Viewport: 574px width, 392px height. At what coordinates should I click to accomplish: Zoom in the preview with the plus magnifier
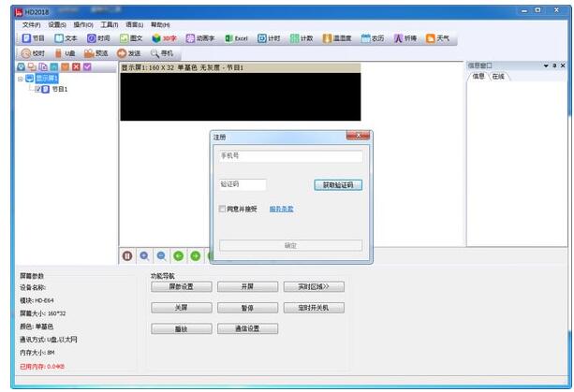click(x=144, y=256)
